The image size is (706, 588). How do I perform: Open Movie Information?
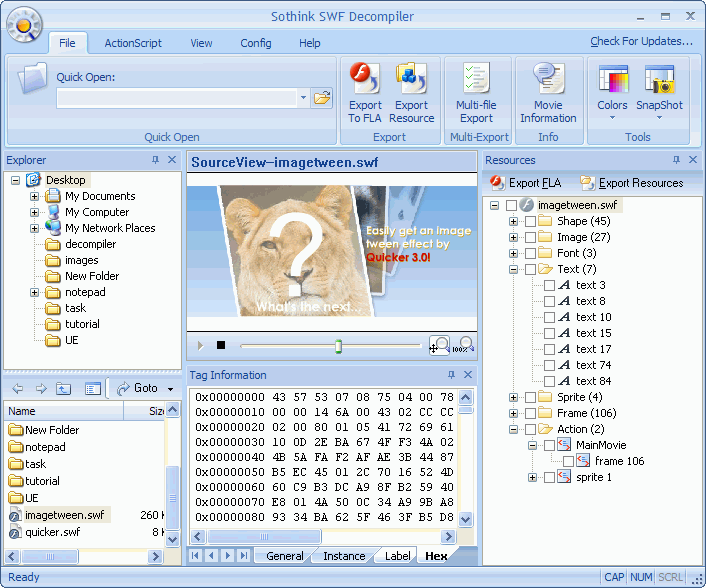548,93
